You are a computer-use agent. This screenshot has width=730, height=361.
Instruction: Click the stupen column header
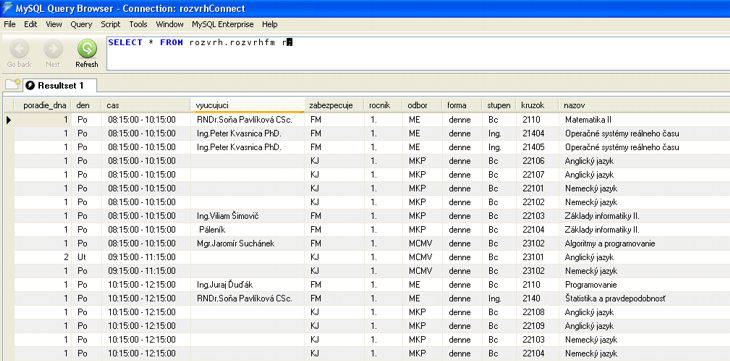pos(499,105)
